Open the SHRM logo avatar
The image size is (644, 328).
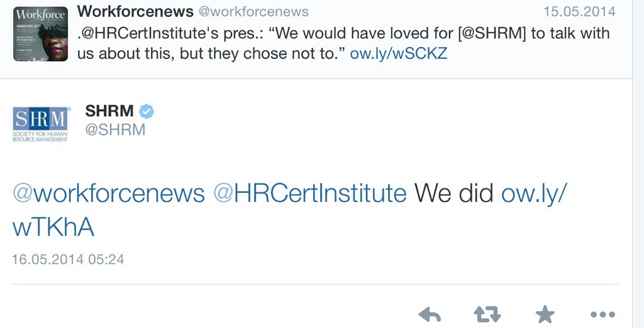click(42, 124)
